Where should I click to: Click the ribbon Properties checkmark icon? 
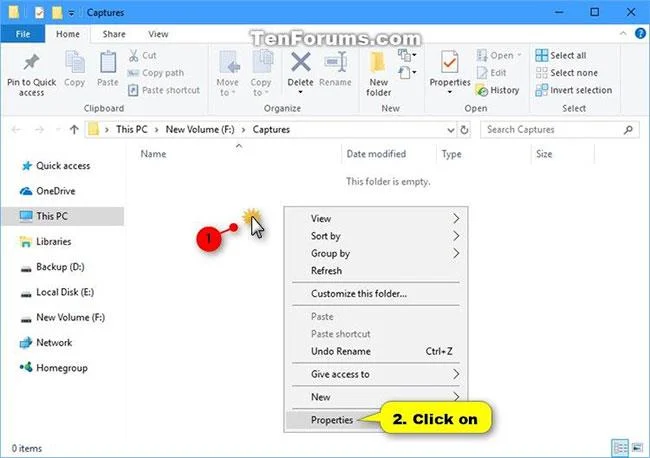pos(450,62)
